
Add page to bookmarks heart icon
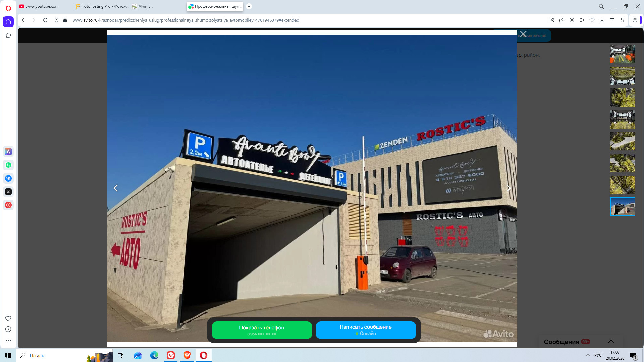[592, 20]
